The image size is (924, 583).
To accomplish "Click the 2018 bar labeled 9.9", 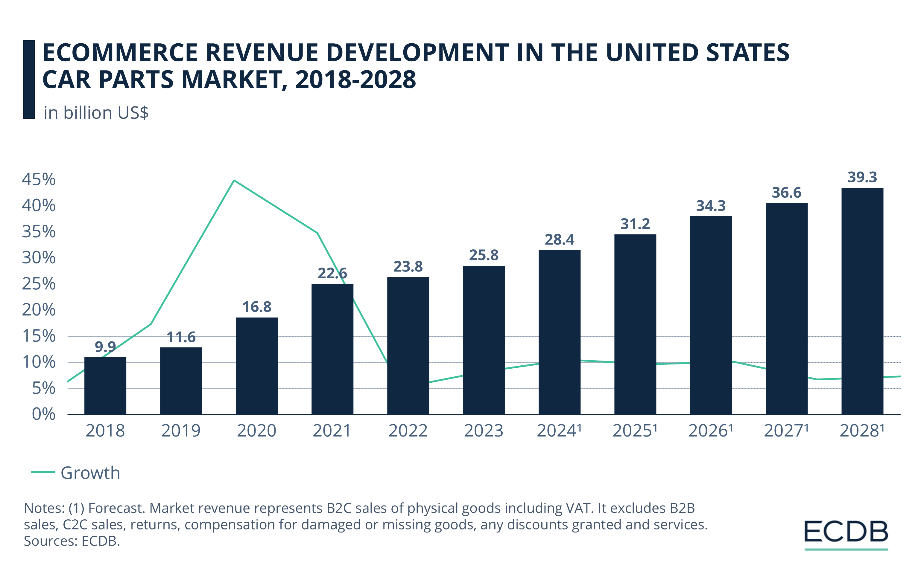I will (x=105, y=386).
